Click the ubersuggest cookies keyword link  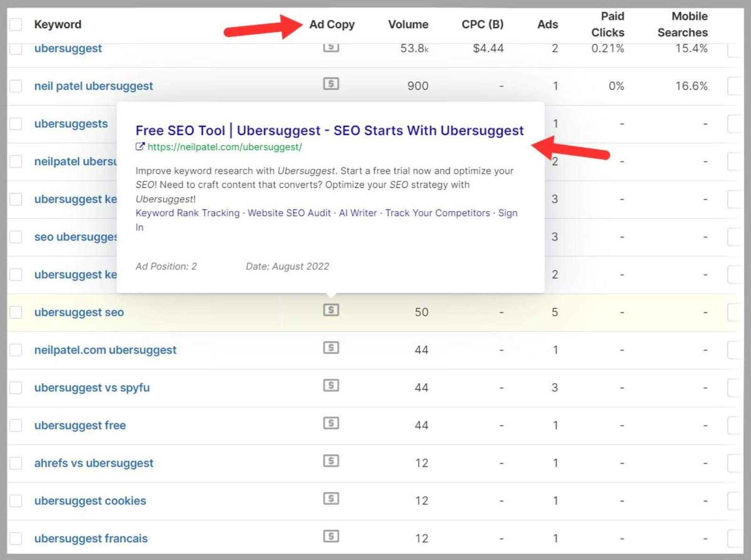click(90, 501)
